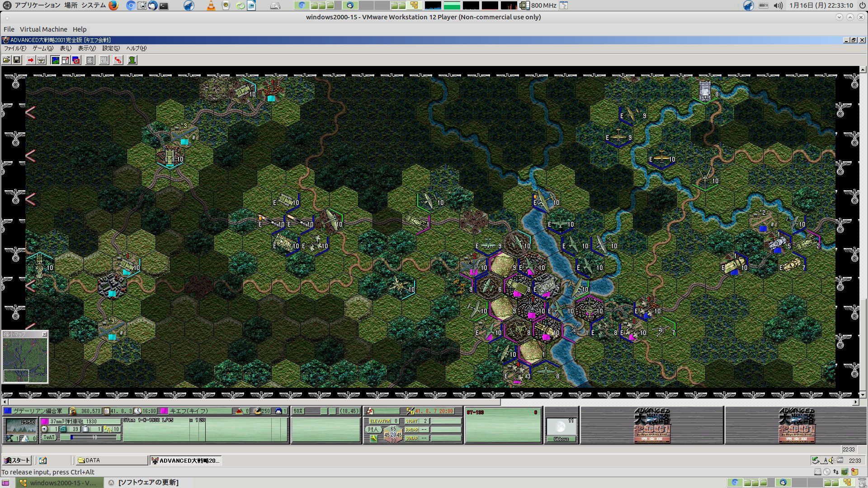Click the funds money bag icon
The width and height of the screenshot is (868, 488).
[x=73, y=411]
